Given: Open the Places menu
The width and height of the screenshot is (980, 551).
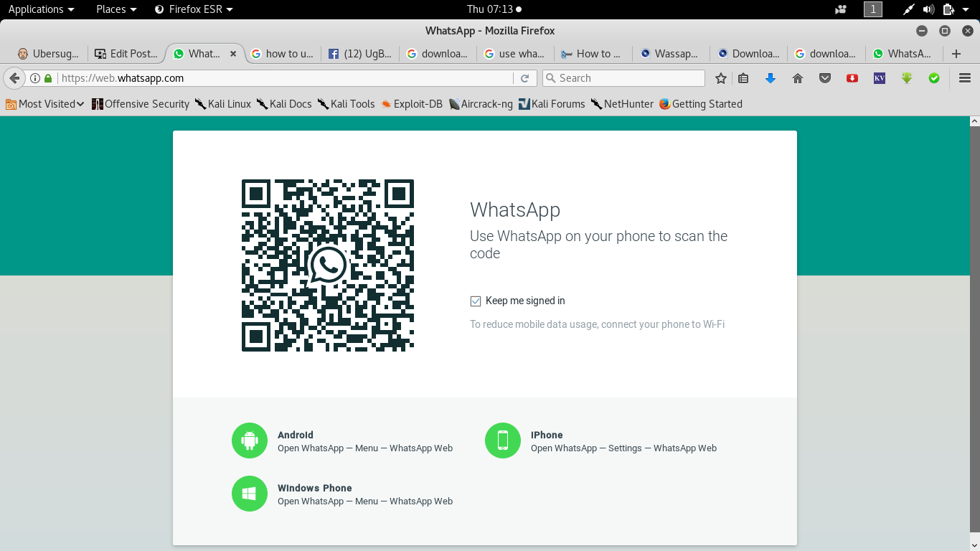Looking at the screenshot, I should click(x=116, y=9).
